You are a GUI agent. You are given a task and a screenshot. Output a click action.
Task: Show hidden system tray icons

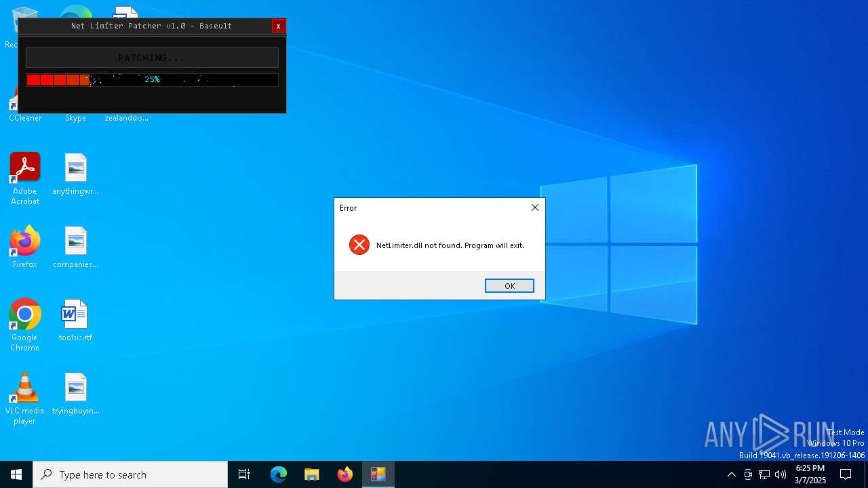732,474
